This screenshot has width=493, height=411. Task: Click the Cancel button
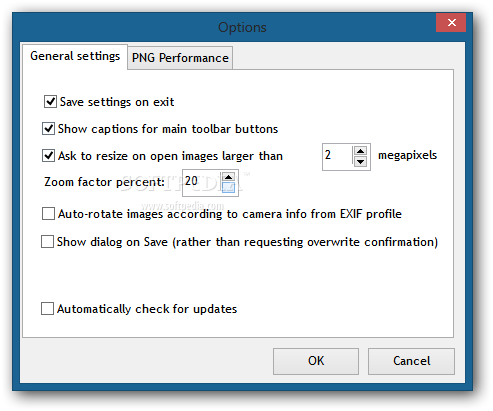coord(411,361)
